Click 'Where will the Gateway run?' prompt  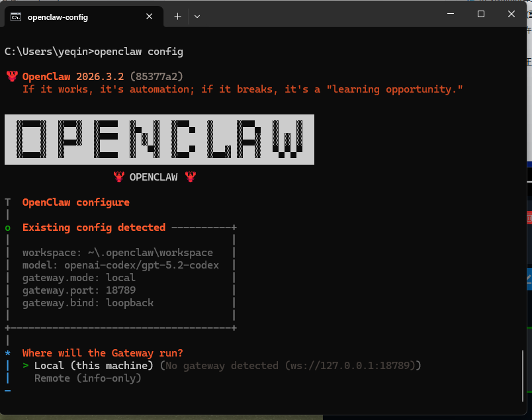coord(103,353)
